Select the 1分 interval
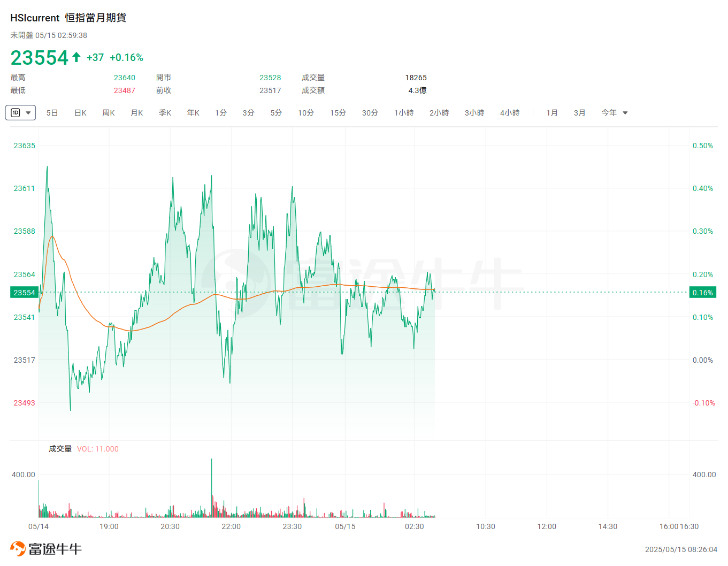Viewport: 728px width, 566px height. pos(221,113)
